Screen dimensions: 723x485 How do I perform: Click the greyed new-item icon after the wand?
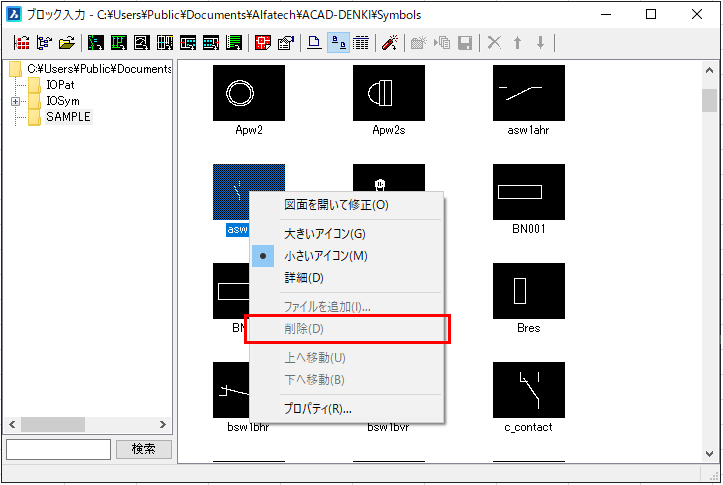coord(419,43)
